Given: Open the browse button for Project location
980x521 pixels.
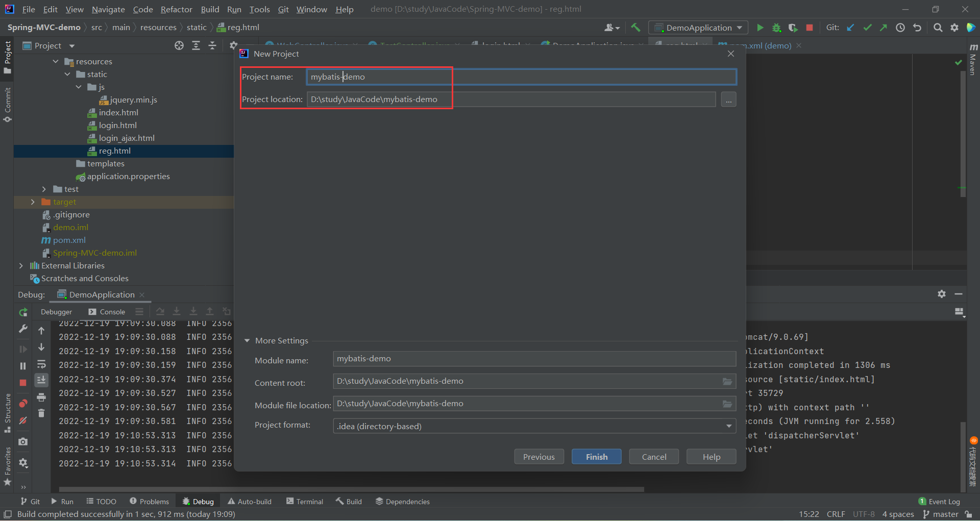Looking at the screenshot, I should coord(728,100).
